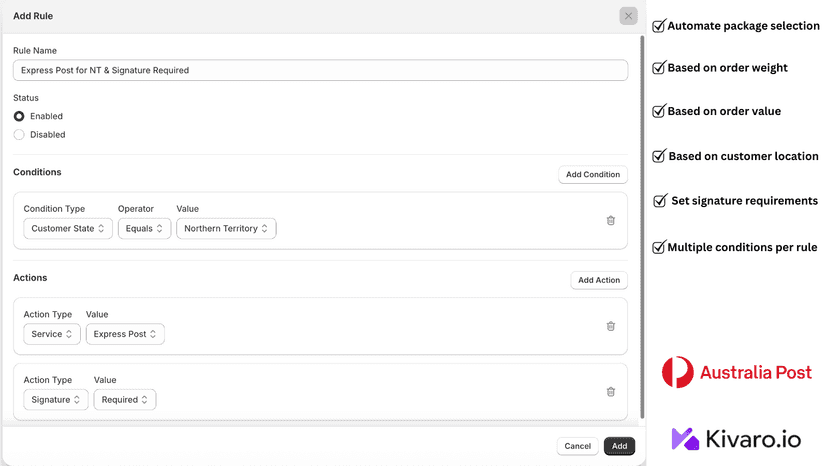Delete the Signature Required action row
The width and height of the screenshot is (828, 466).
[x=610, y=392]
